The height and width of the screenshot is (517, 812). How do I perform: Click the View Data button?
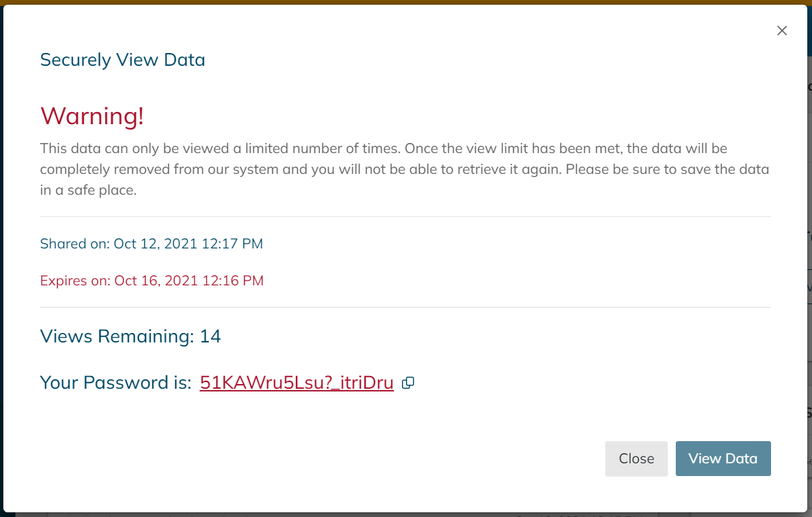pyautogui.click(x=723, y=459)
